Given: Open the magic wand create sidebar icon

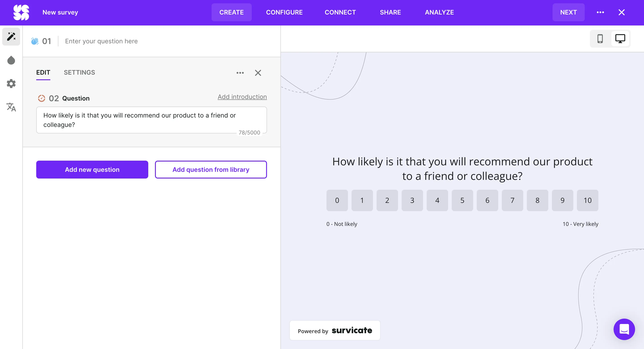Looking at the screenshot, I should tap(11, 36).
